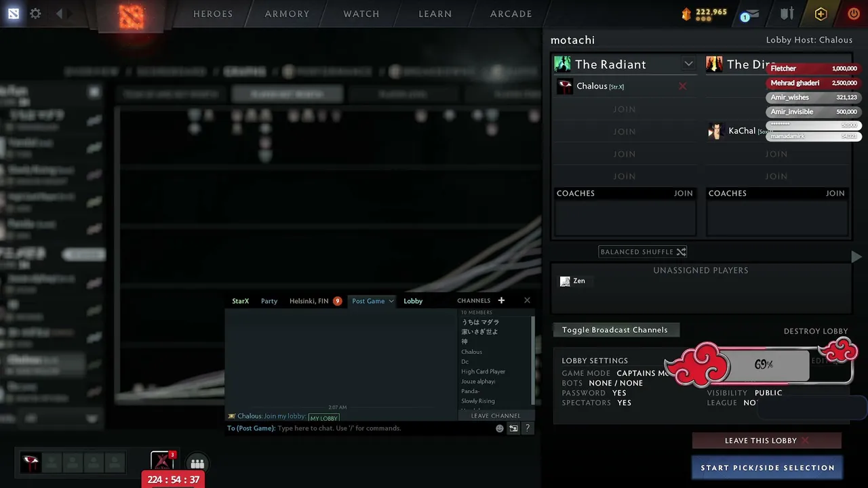The height and width of the screenshot is (488, 868).
Task: Open the StarX team icon with badge
Action: tap(163, 462)
